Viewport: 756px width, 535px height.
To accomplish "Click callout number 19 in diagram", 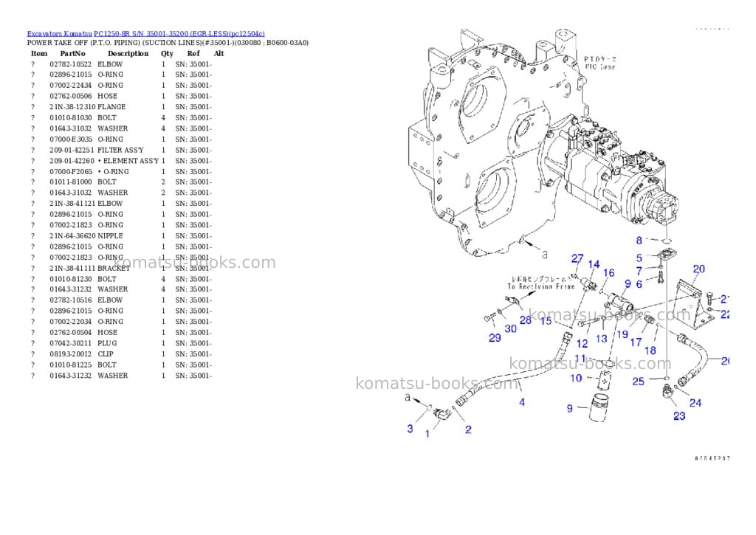I will [x=622, y=334].
